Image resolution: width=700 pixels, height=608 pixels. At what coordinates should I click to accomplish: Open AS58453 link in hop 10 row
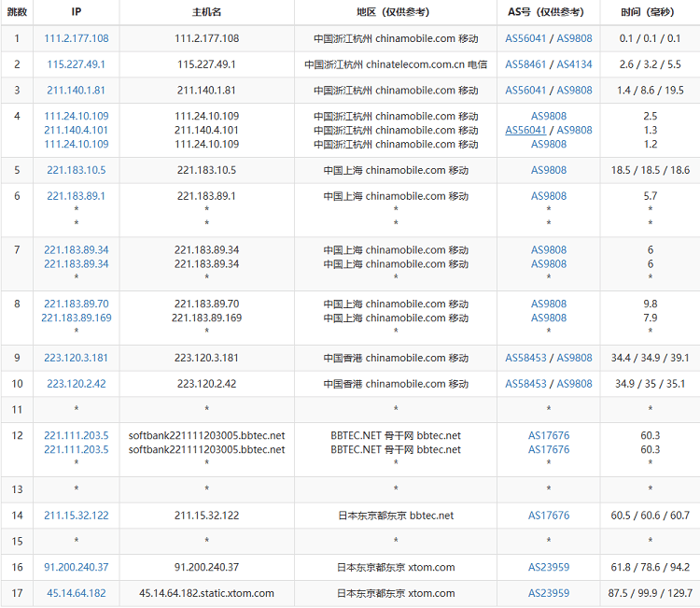pos(525,384)
